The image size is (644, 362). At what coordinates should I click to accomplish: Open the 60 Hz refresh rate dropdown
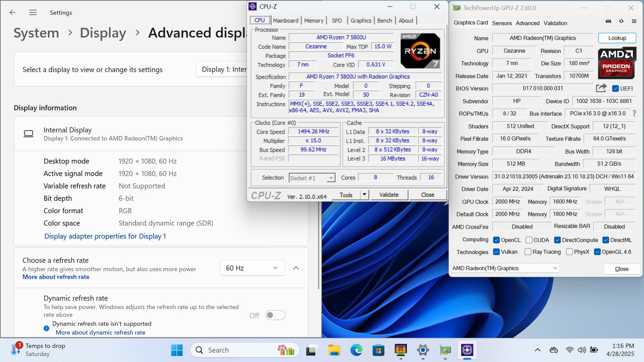pos(252,268)
